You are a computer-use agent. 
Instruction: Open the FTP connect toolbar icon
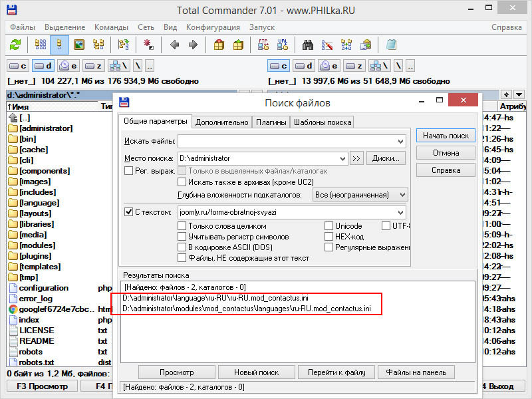click(x=263, y=45)
